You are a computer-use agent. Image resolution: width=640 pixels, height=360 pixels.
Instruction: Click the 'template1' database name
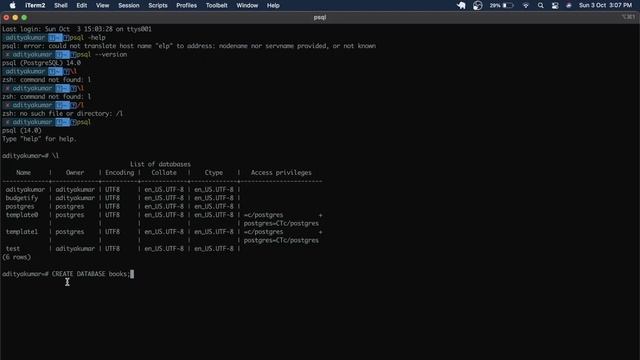click(x=22, y=232)
